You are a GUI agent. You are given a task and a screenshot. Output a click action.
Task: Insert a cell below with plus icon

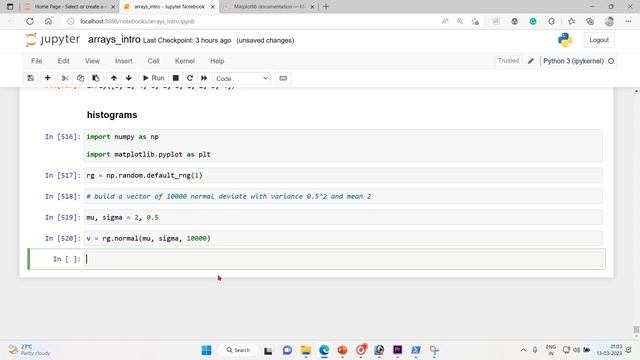[x=47, y=78]
